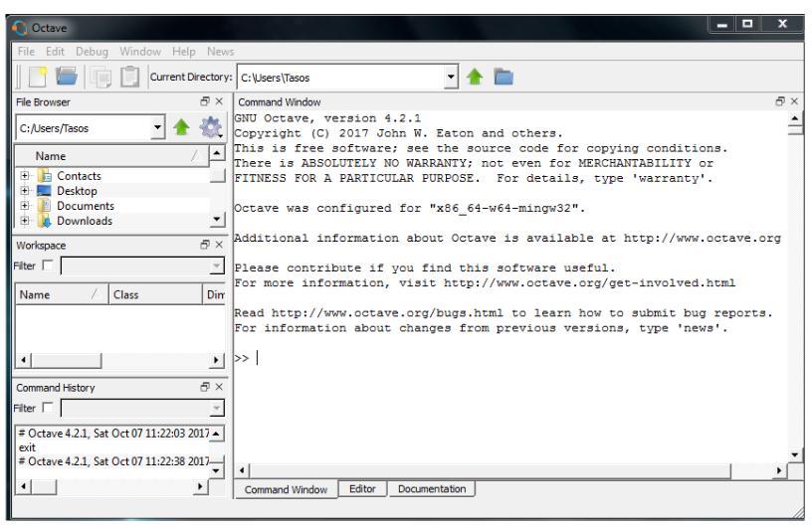The image size is (812, 528).
Task: Open File Browser path dropdown
Action: (157, 127)
